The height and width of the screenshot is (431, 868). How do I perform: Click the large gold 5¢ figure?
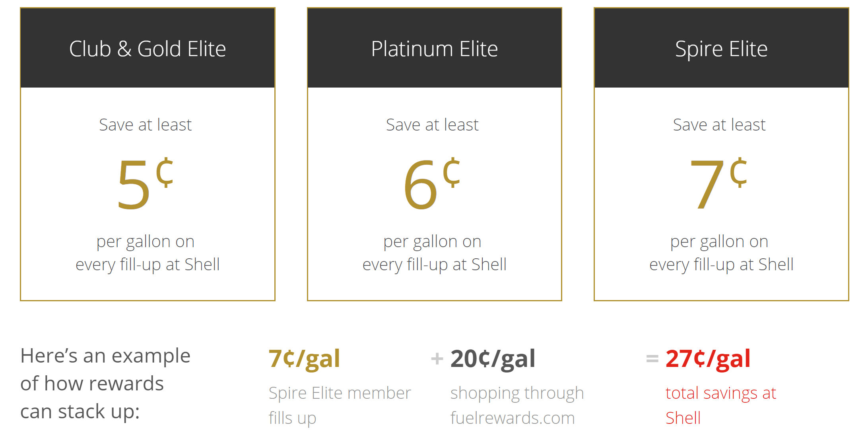point(145,183)
